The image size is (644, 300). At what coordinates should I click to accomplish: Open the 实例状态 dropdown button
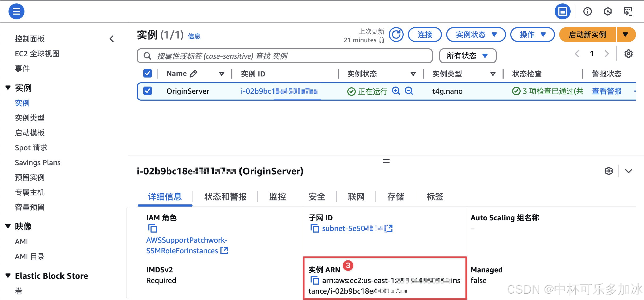tap(476, 35)
